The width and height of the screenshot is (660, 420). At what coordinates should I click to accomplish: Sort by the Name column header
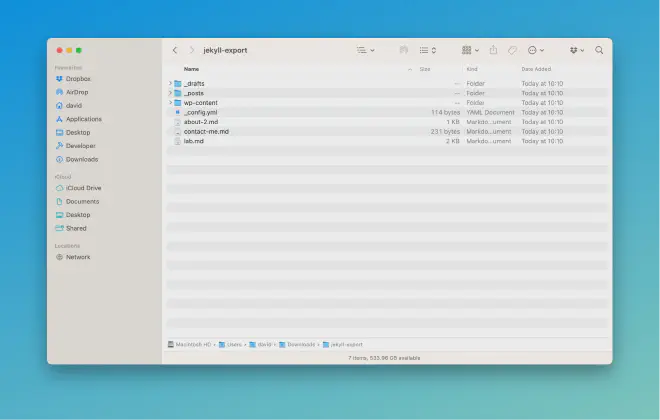(x=192, y=69)
